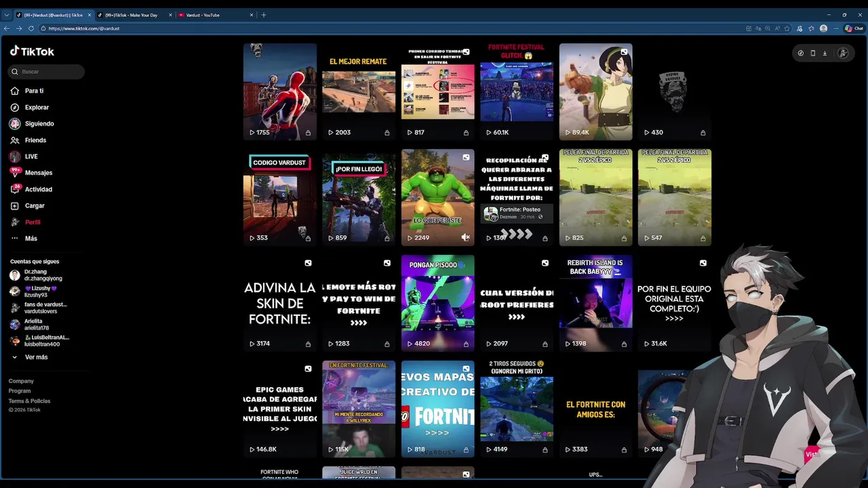
Task: Expand the Program footer section
Action: click(x=20, y=391)
